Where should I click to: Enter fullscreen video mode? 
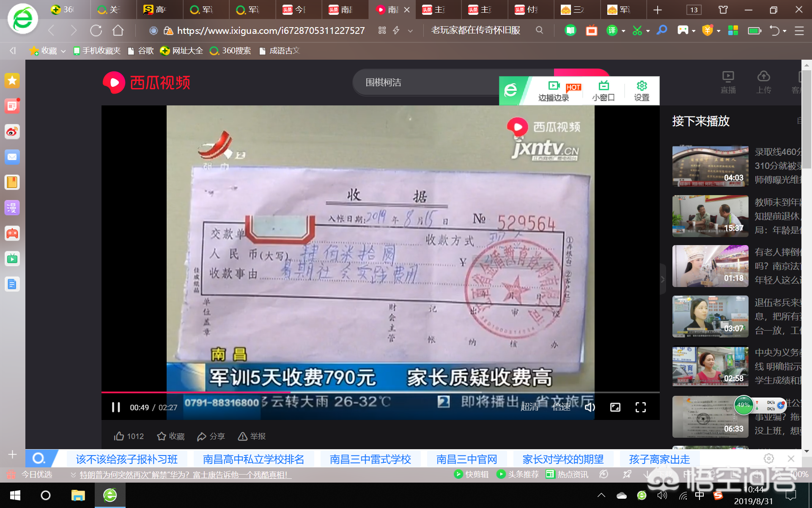(x=640, y=407)
